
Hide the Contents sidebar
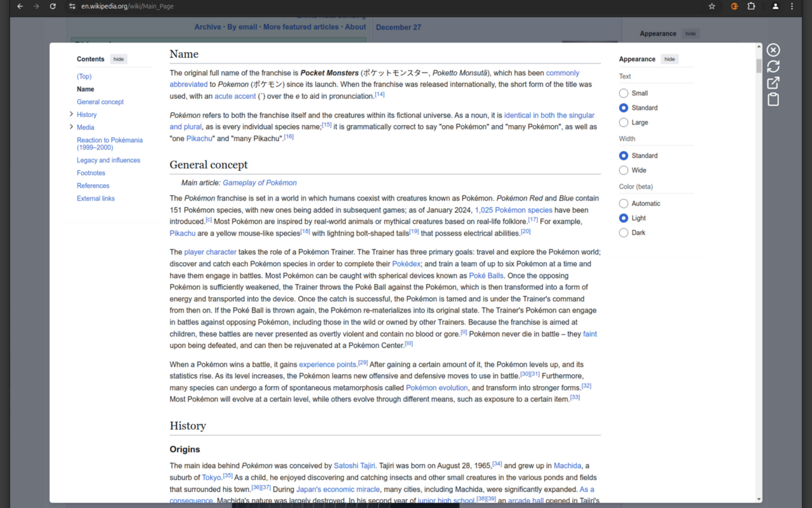point(119,59)
